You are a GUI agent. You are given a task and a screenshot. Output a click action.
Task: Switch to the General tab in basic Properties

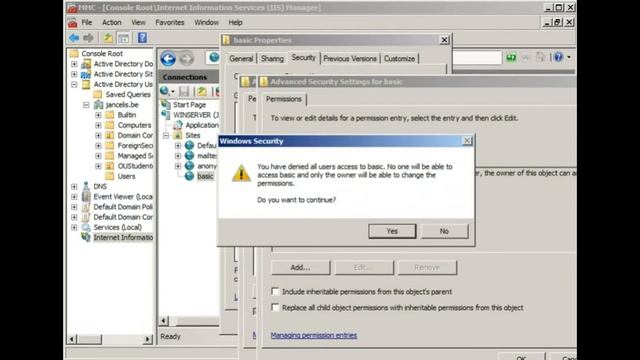pyautogui.click(x=241, y=58)
